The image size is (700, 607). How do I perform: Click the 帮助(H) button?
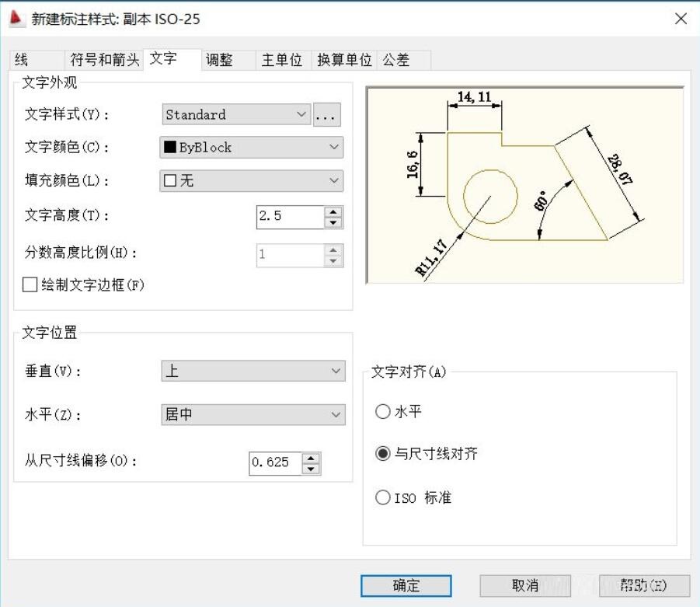[644, 585]
